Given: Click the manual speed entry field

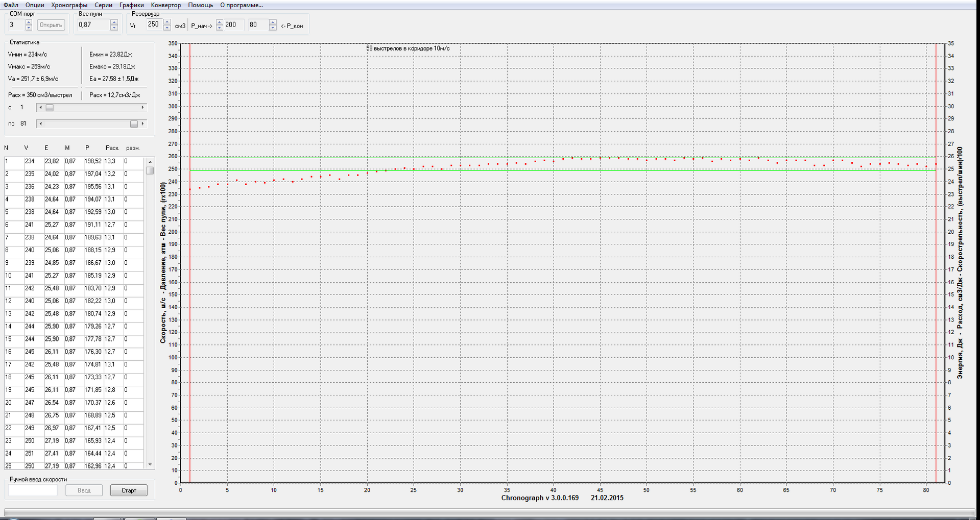Looking at the screenshot, I should (x=33, y=490).
